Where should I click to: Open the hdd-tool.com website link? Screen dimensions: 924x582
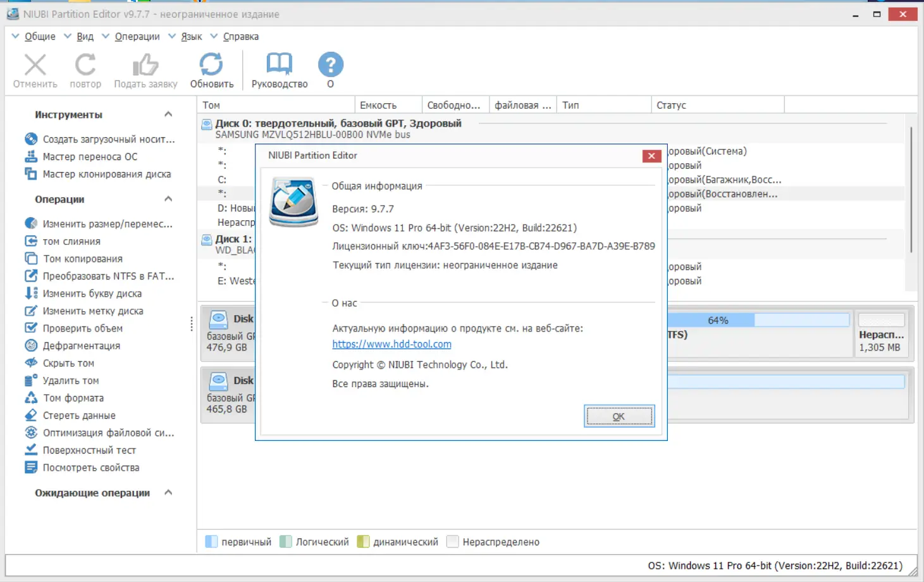tap(391, 344)
